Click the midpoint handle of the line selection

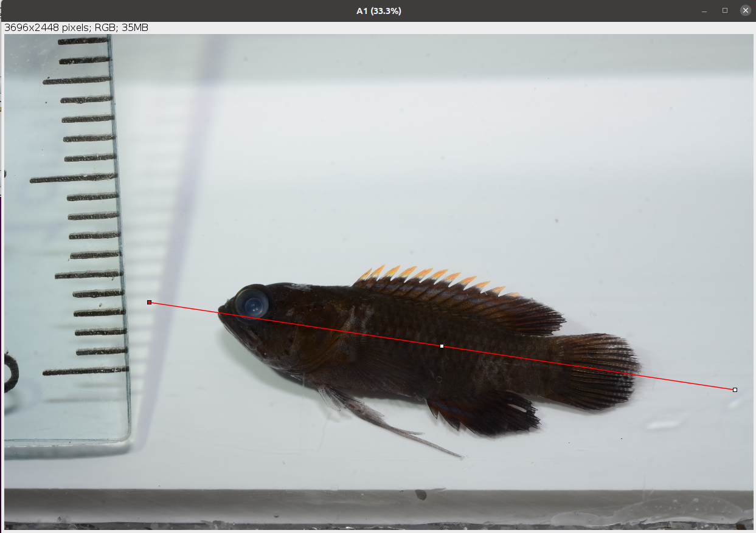(x=442, y=346)
